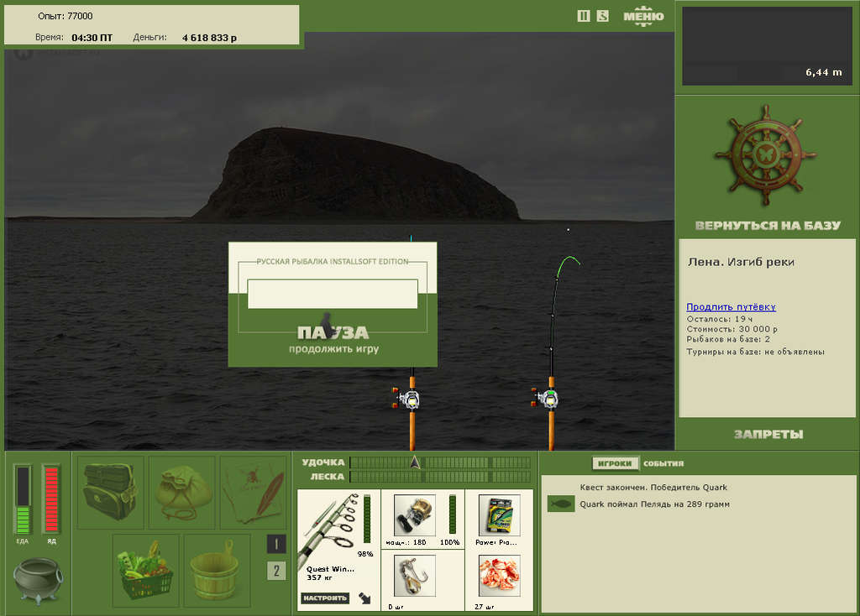Click the rod durability bar showing 98%
Viewport: 860px width, 616px height.
click(x=367, y=519)
